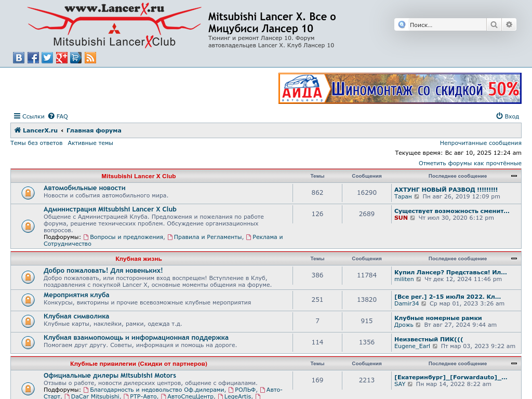Focus the Поиск search input field
The image size is (532, 399).
coord(446,24)
